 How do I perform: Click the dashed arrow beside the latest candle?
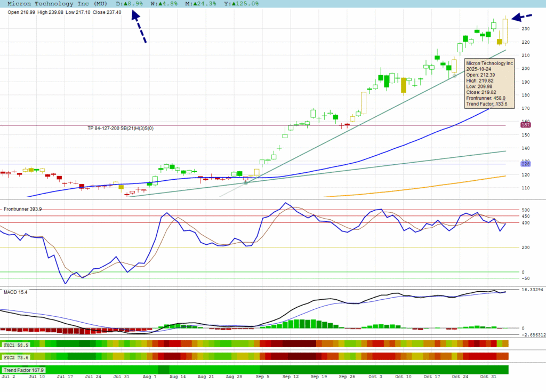521,18
